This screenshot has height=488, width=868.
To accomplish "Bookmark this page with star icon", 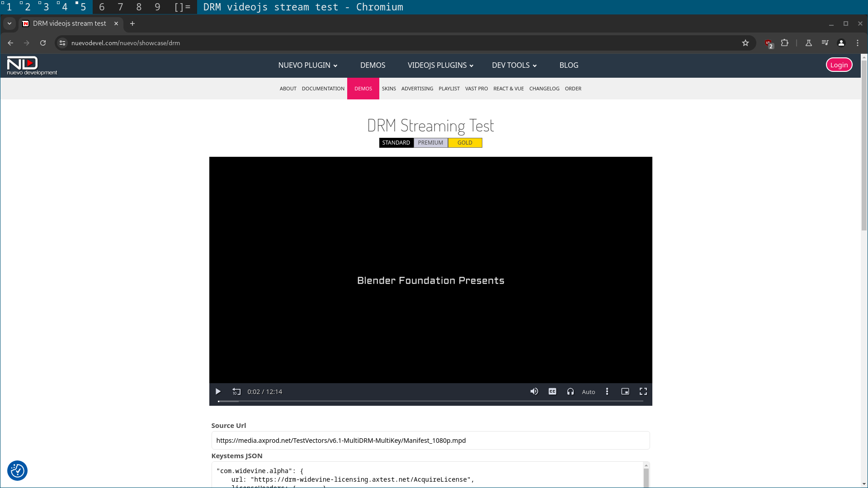I will [745, 43].
